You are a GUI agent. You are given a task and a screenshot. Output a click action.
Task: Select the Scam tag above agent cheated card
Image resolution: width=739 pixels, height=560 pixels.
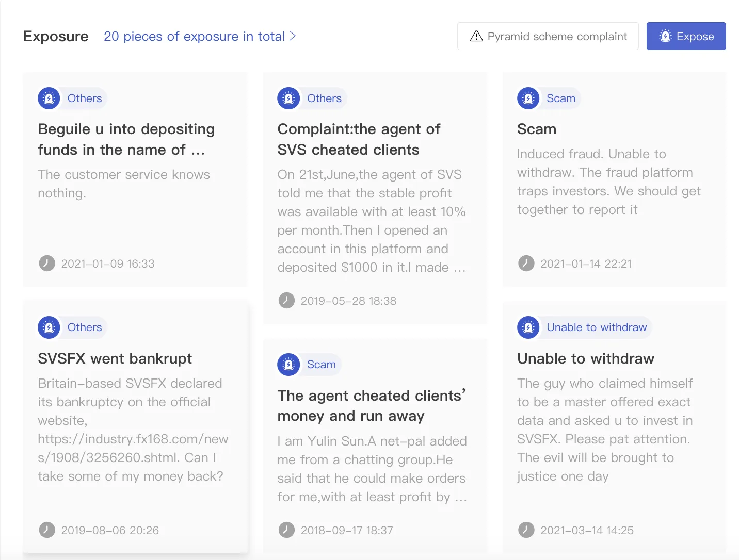coord(321,365)
